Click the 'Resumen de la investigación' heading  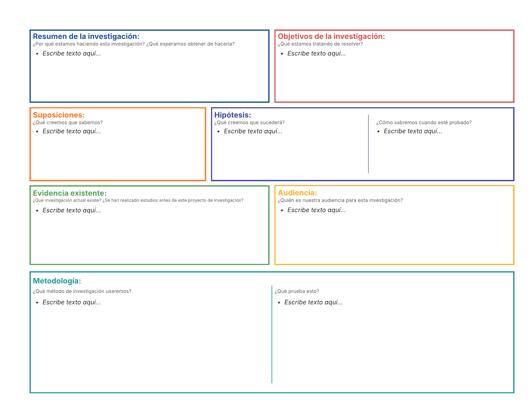tap(86, 36)
